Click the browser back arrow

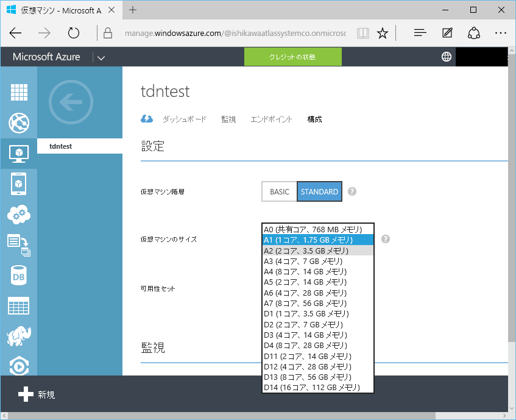pos(15,33)
